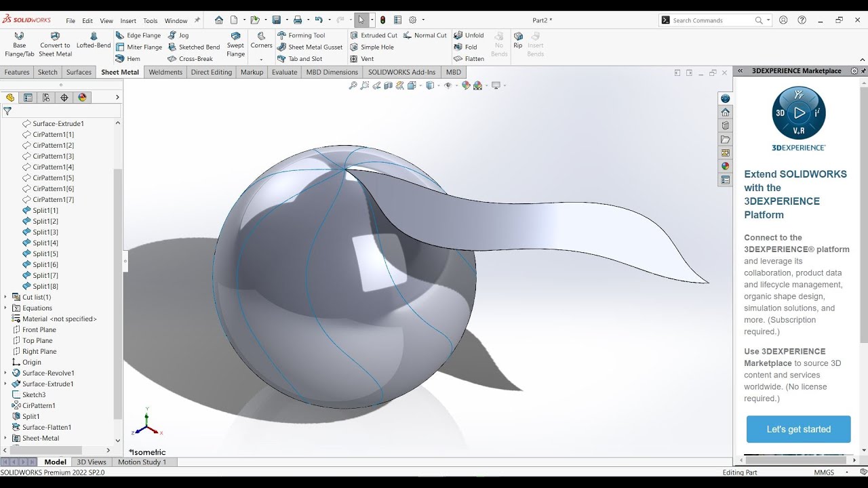Open the ConfigurationManager tab icon
This screenshot has width=868, height=488.
coord(46,98)
